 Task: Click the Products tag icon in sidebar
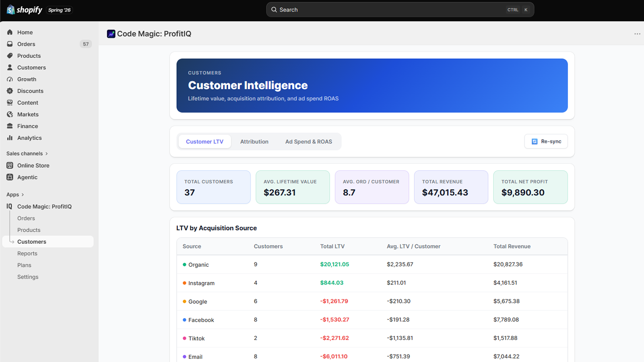(x=10, y=56)
